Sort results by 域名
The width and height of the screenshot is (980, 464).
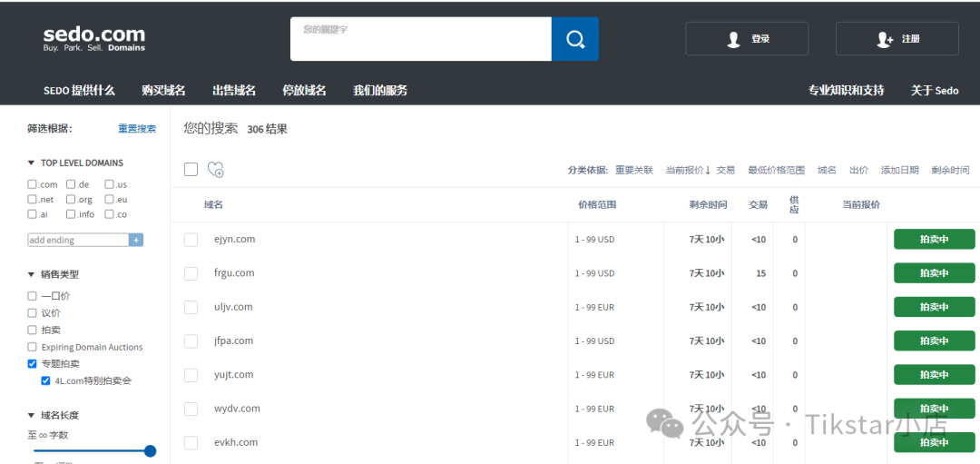coord(827,170)
